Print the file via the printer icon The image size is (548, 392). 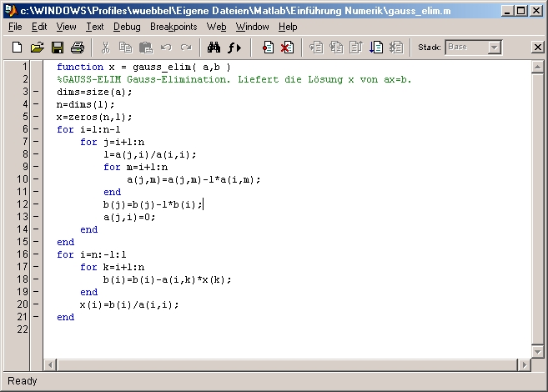point(77,48)
